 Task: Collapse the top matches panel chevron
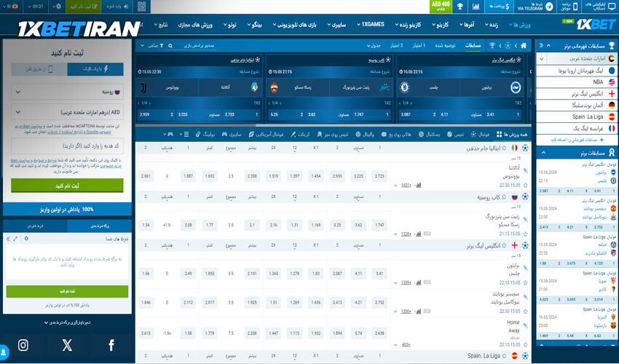coord(543,153)
